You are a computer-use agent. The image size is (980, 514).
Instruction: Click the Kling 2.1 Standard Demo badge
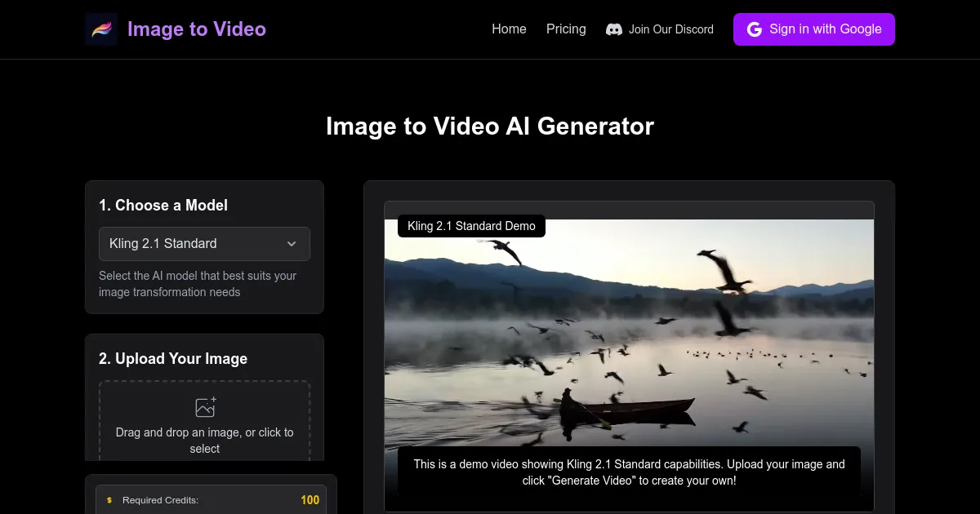pos(471,226)
